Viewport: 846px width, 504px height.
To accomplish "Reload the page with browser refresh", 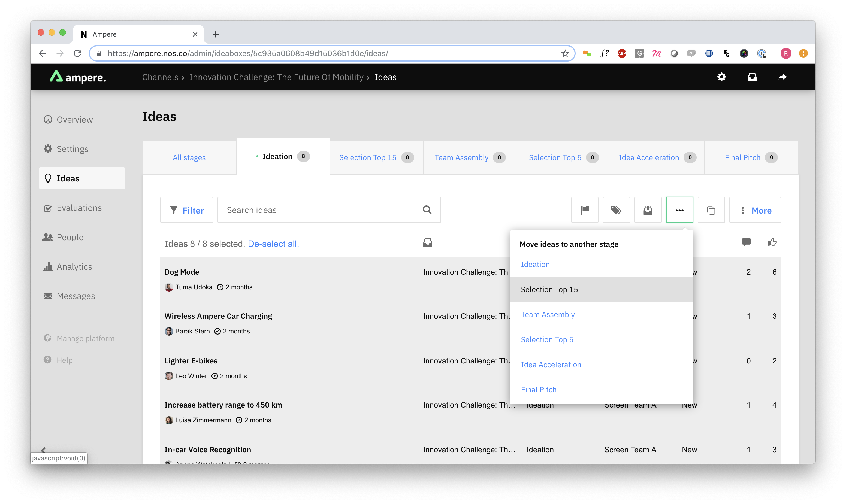I will coord(77,53).
